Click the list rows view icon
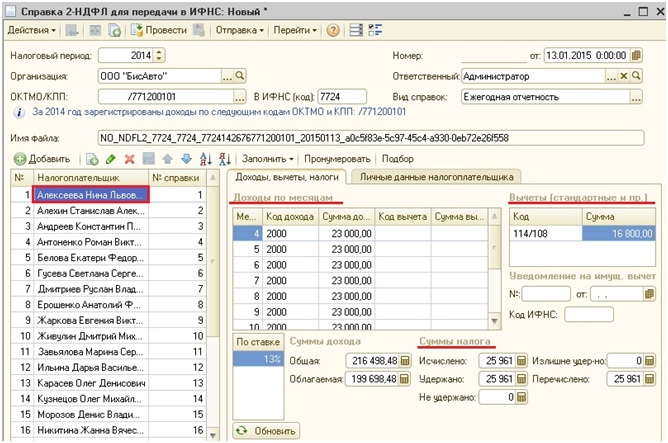 355,30
